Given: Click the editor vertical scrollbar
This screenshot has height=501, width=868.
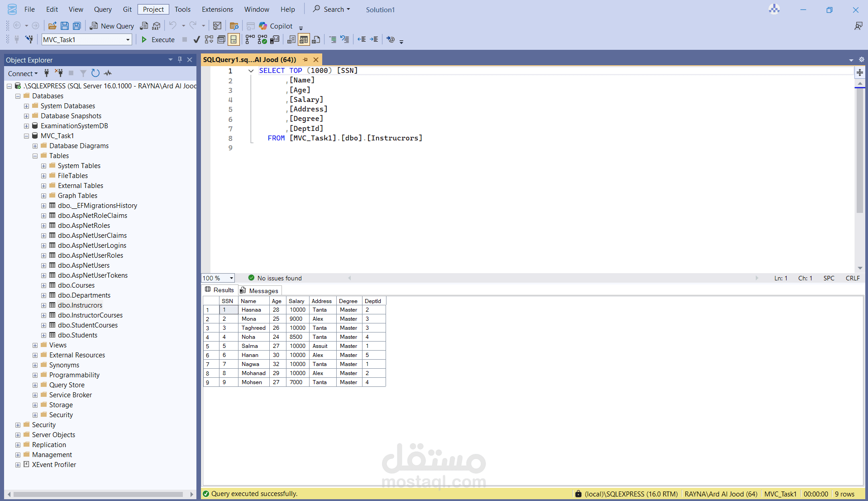Looking at the screenshot, I should pos(860,149).
